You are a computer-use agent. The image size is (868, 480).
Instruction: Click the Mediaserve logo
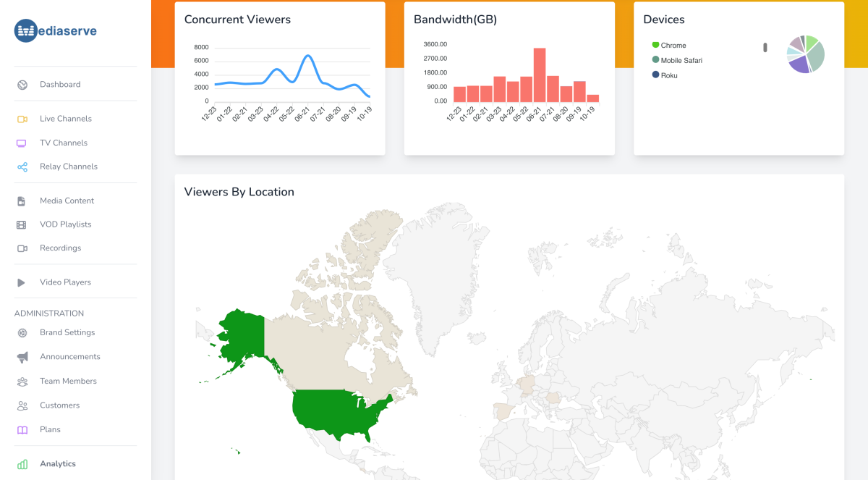pos(56,30)
